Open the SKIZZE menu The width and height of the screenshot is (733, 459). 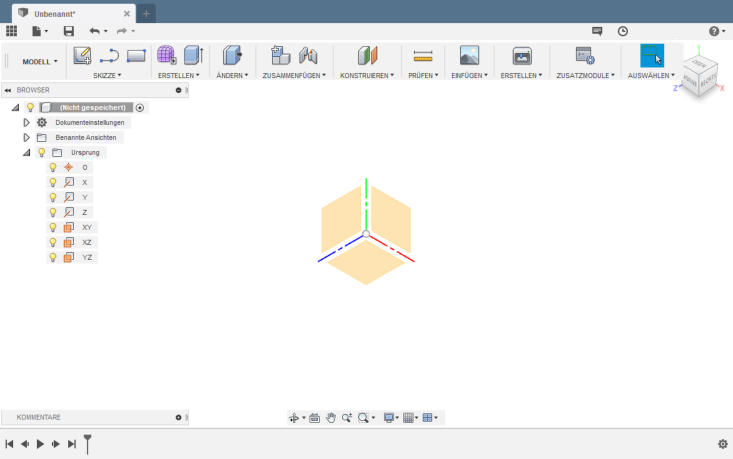tap(107, 75)
